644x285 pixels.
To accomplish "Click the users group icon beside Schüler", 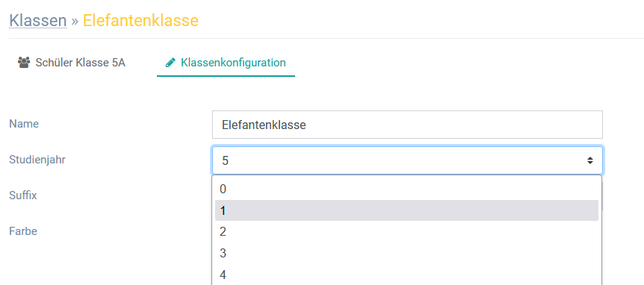I will 24,63.
